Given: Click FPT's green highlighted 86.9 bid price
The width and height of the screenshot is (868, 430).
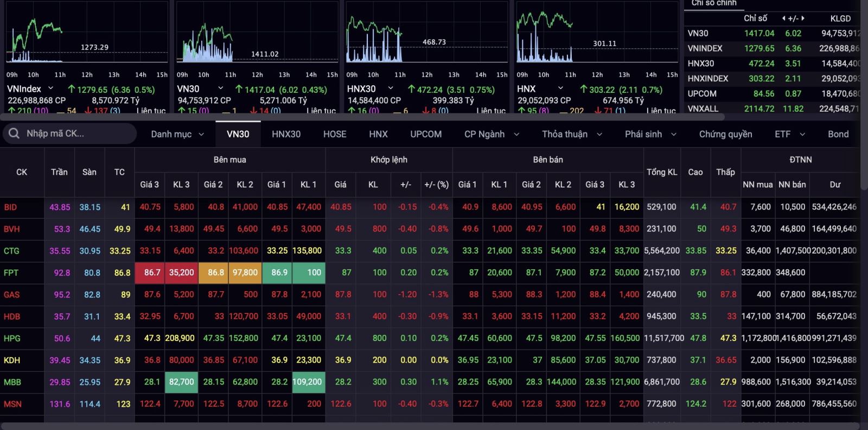Looking at the screenshot, I should click(277, 273).
